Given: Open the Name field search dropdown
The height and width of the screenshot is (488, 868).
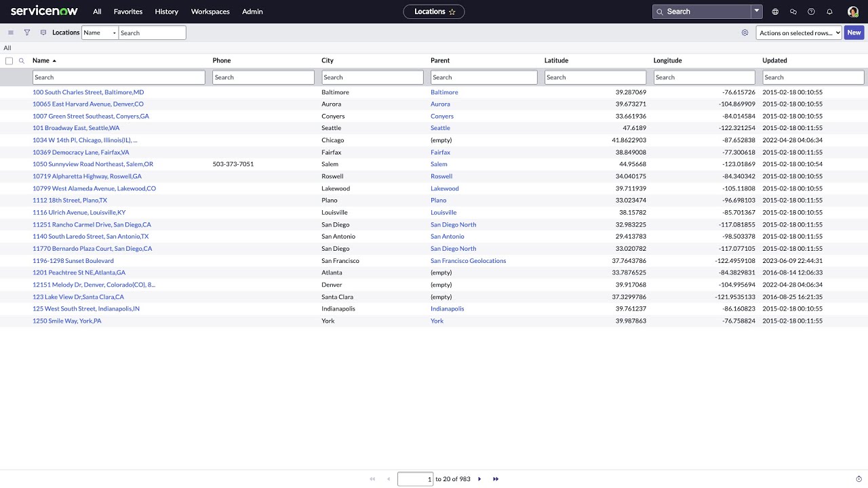Looking at the screenshot, I should pyautogui.click(x=100, y=33).
